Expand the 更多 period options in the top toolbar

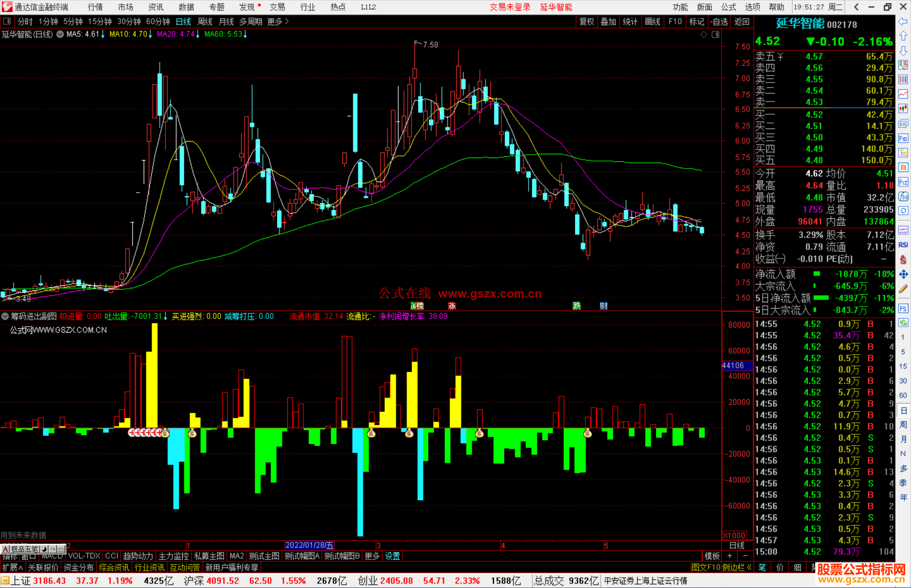(x=278, y=21)
